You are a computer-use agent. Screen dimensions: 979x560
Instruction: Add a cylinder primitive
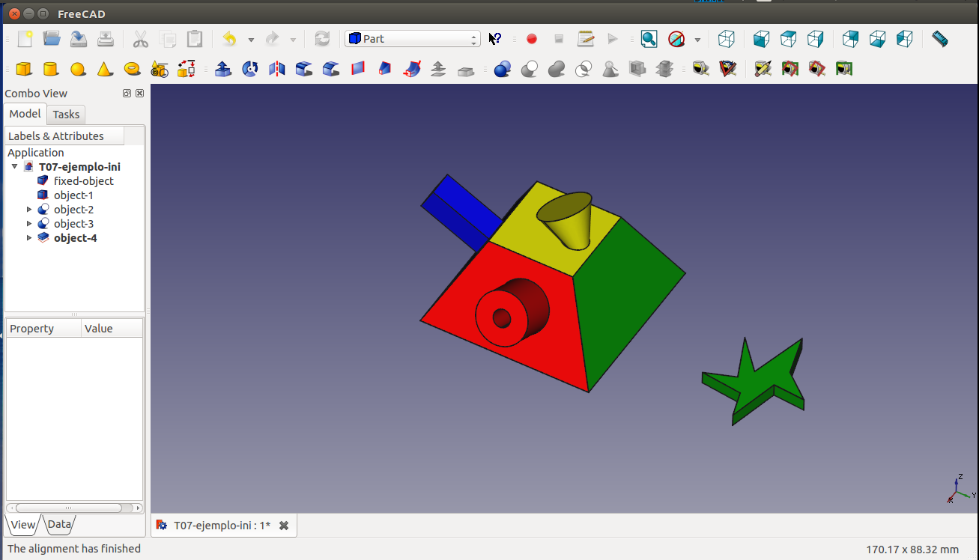click(x=51, y=69)
